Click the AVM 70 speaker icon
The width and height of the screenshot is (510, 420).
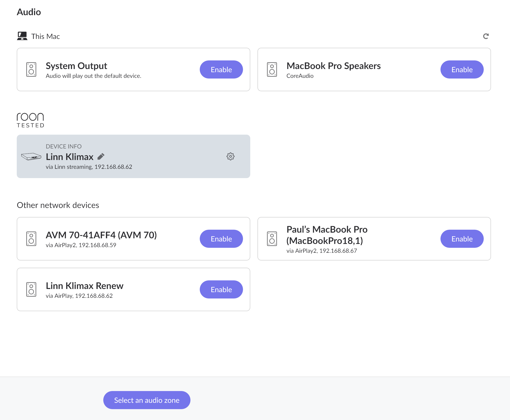(31, 239)
